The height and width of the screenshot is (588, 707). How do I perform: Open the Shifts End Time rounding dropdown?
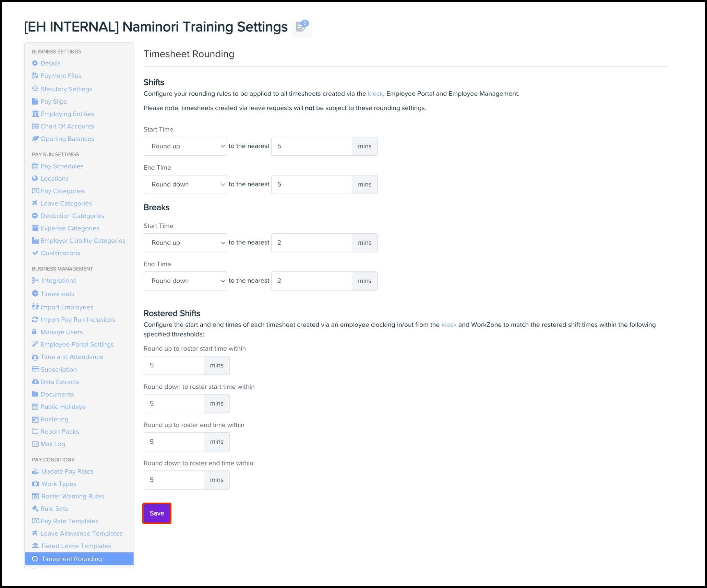(185, 185)
